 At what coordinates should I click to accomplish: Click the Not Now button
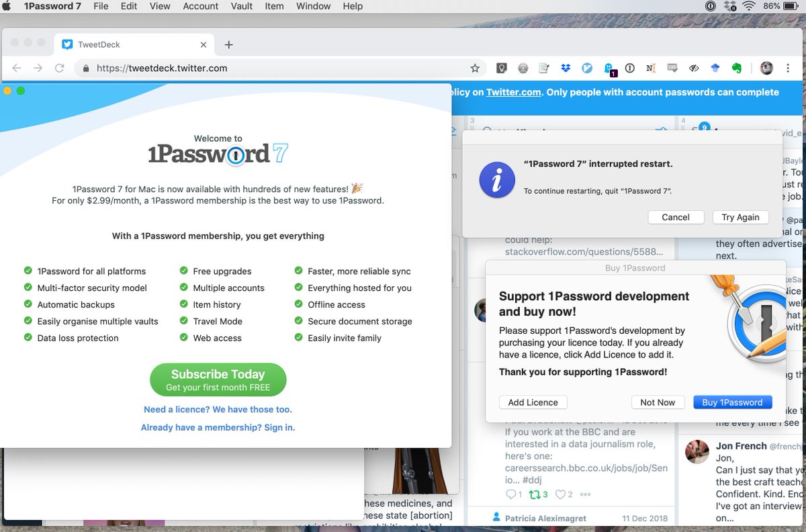pos(658,402)
